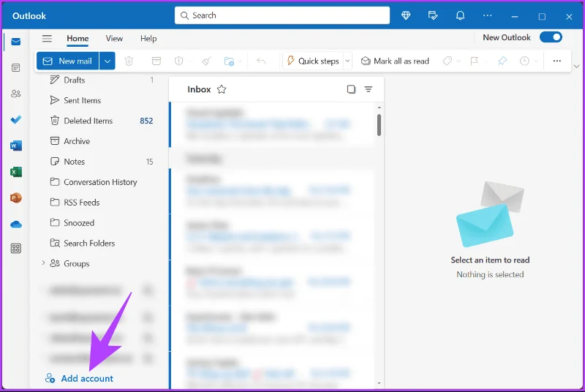
Task: Launch Excel from the app rail
Action: pos(15,172)
